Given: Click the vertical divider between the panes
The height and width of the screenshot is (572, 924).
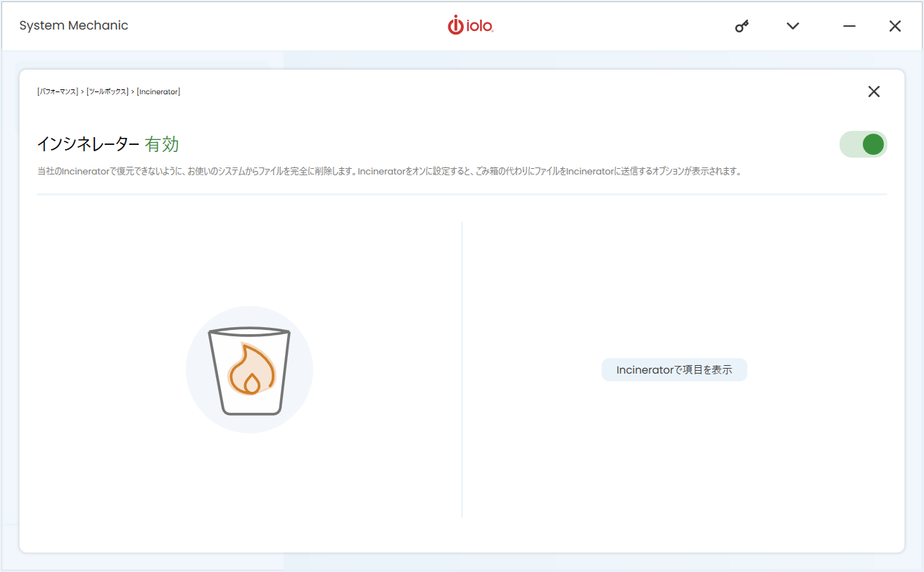Looking at the screenshot, I should coord(462,369).
